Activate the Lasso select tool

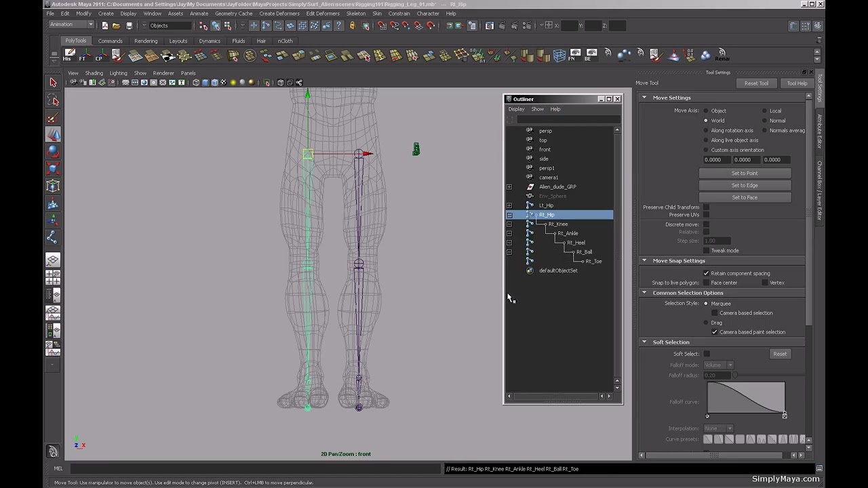tap(53, 101)
